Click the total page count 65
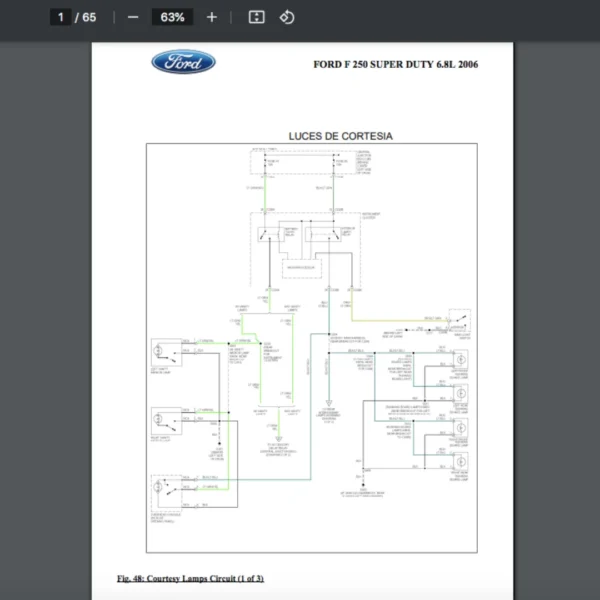The image size is (600, 600). point(89,17)
